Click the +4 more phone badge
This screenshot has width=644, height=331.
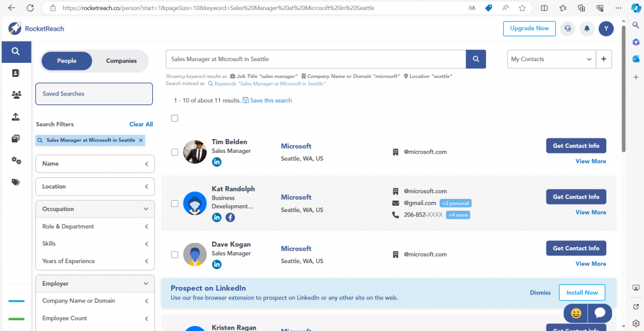coord(458,215)
